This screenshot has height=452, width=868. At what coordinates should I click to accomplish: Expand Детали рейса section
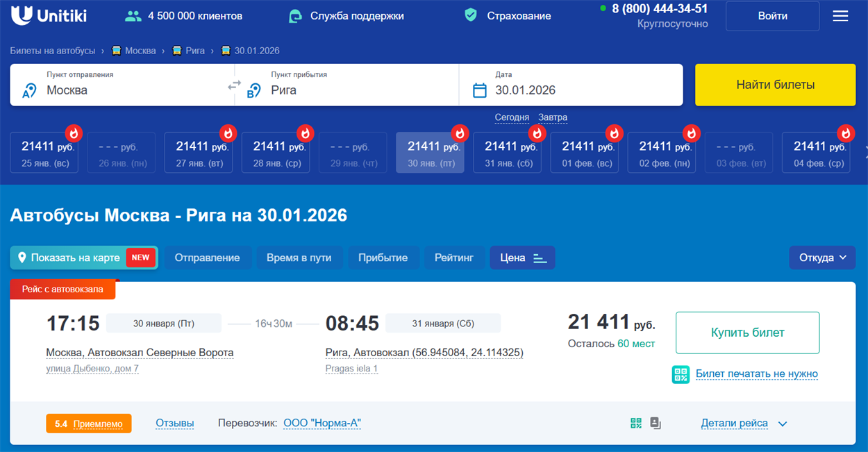tap(743, 424)
